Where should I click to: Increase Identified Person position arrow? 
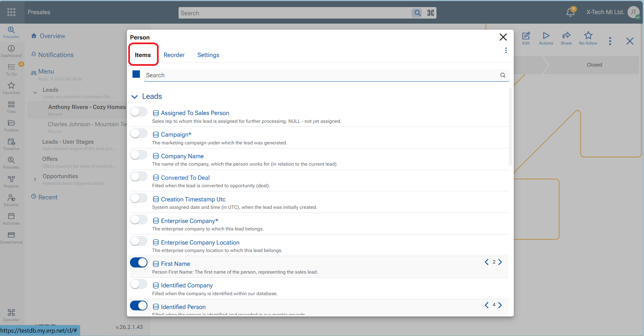tap(500, 305)
